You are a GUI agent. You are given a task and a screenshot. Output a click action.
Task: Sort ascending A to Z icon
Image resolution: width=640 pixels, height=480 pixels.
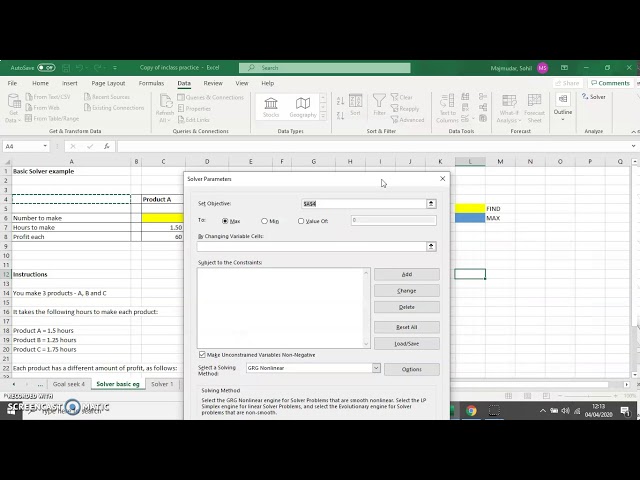click(x=340, y=100)
